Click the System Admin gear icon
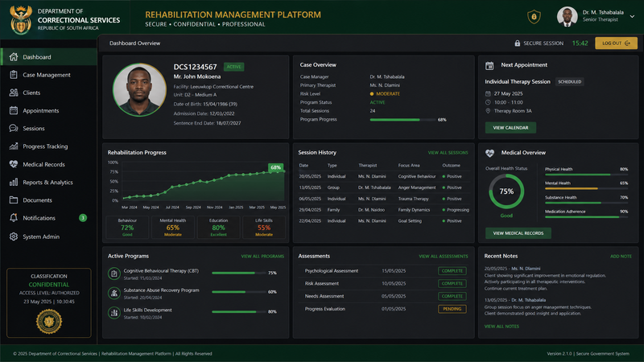644x362 pixels. 14,237
